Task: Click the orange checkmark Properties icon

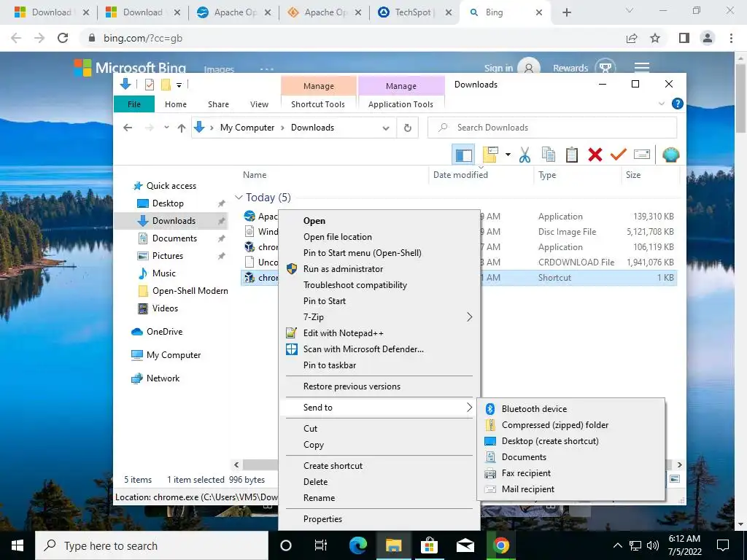Action: pyautogui.click(x=619, y=155)
